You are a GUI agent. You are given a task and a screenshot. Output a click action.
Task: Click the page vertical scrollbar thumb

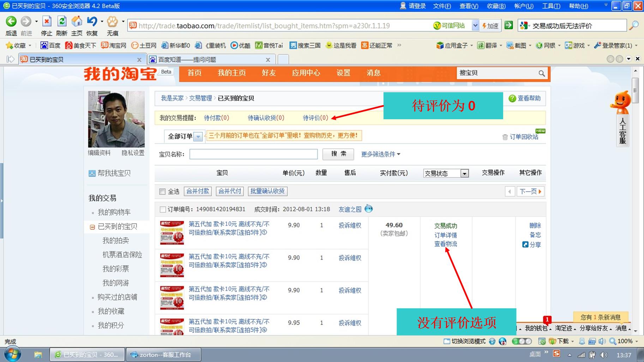pyautogui.click(x=635, y=90)
